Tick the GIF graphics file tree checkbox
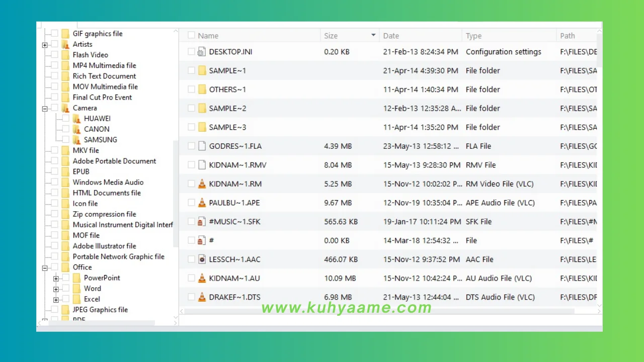Image resolution: width=644 pixels, height=362 pixels. click(x=55, y=34)
